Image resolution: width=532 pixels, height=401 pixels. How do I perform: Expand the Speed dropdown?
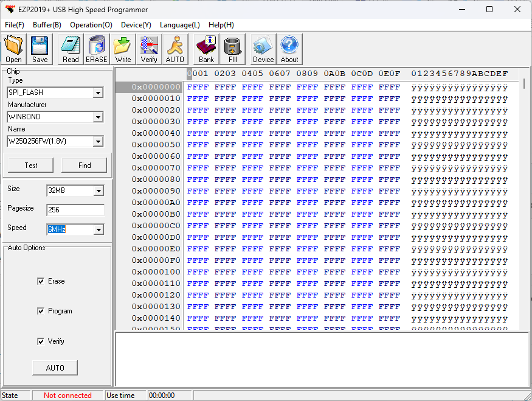(98, 229)
